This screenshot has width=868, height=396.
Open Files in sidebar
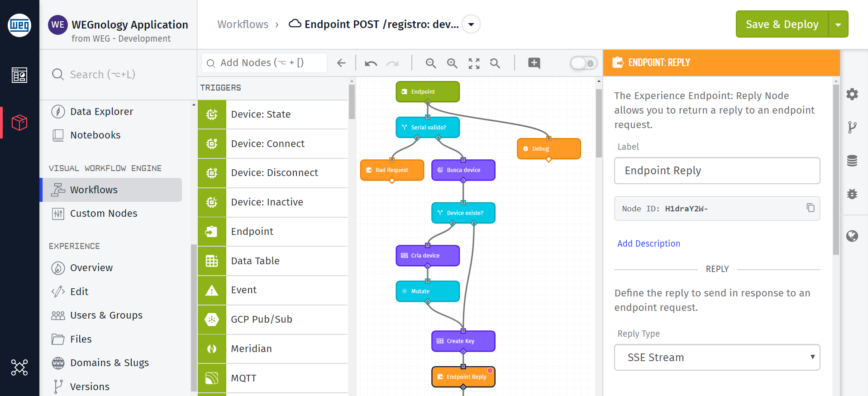click(x=72, y=339)
